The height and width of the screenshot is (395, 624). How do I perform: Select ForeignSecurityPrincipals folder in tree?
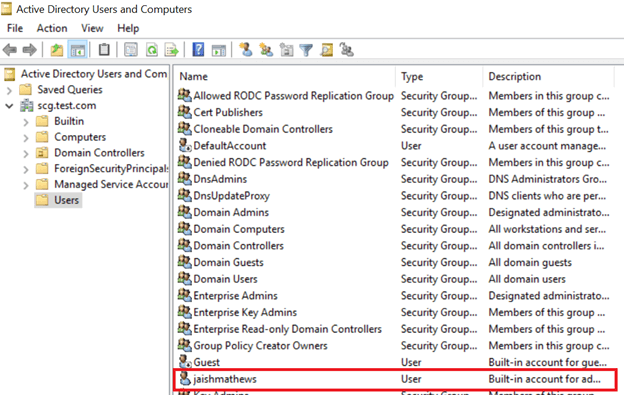click(x=111, y=169)
